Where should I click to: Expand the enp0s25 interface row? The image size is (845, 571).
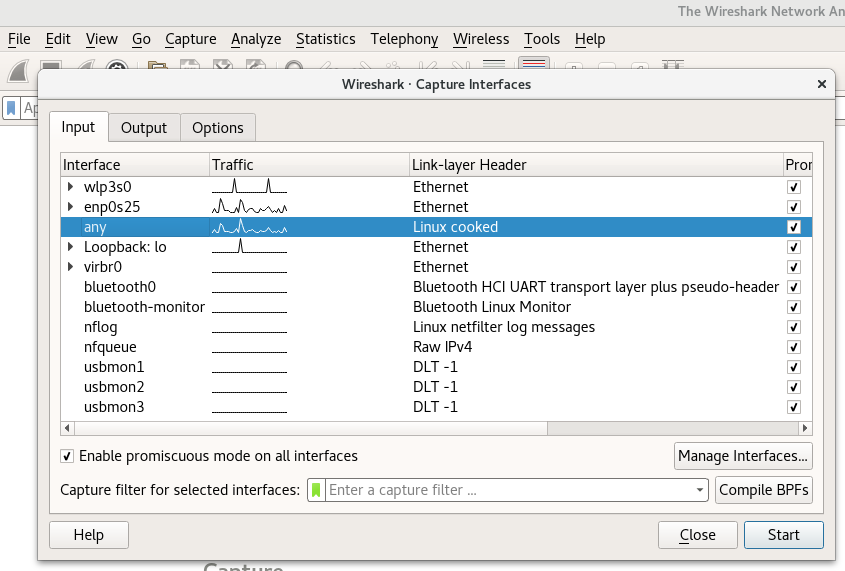(x=70, y=207)
